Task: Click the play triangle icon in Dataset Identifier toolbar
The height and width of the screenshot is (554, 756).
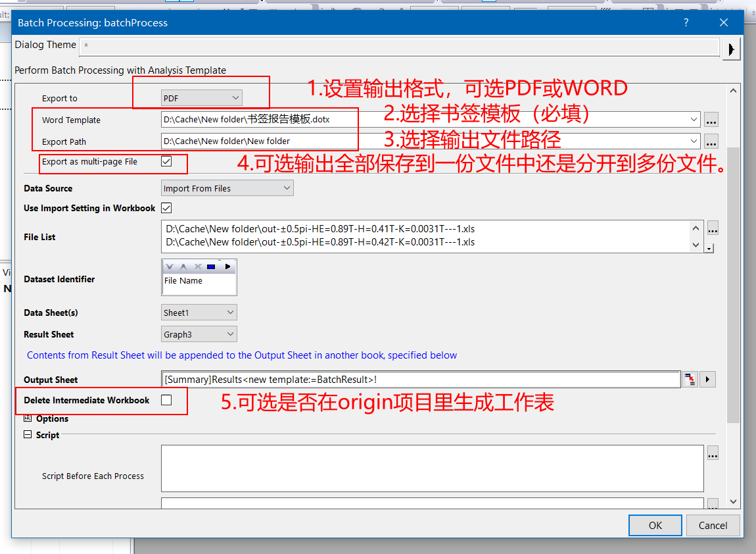Action: (x=228, y=266)
